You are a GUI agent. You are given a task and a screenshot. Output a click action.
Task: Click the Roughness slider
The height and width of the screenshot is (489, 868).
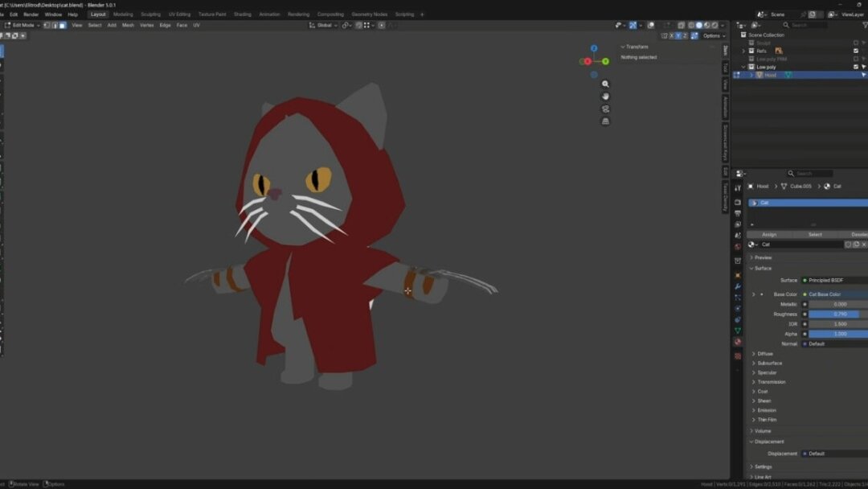(x=837, y=314)
